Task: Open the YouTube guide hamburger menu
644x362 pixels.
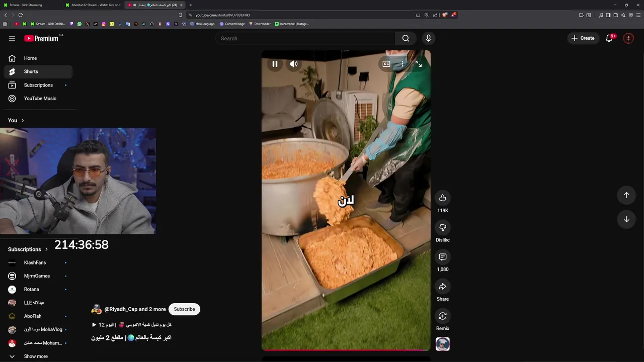Action: coord(12,38)
